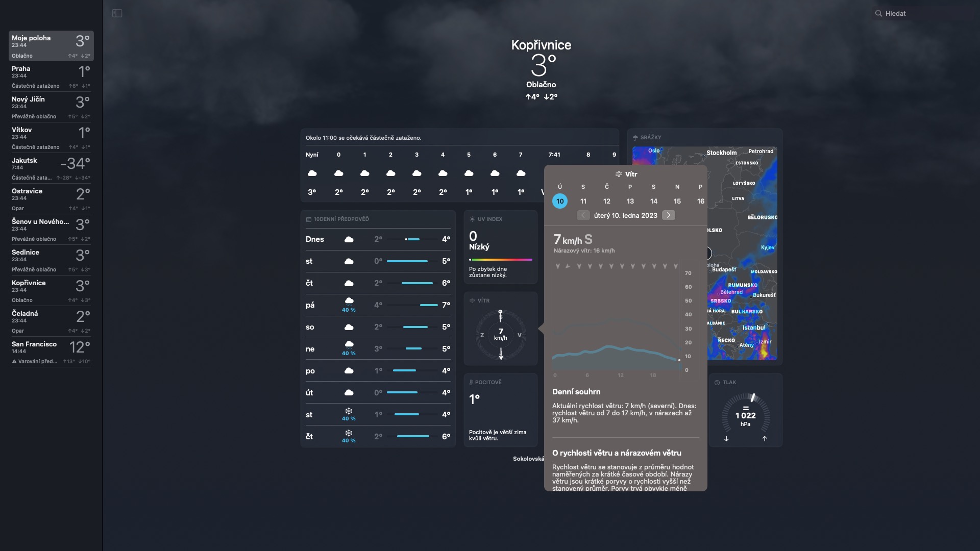Select day 16 in wind calendar
The height and width of the screenshot is (551, 980).
pos(700,202)
